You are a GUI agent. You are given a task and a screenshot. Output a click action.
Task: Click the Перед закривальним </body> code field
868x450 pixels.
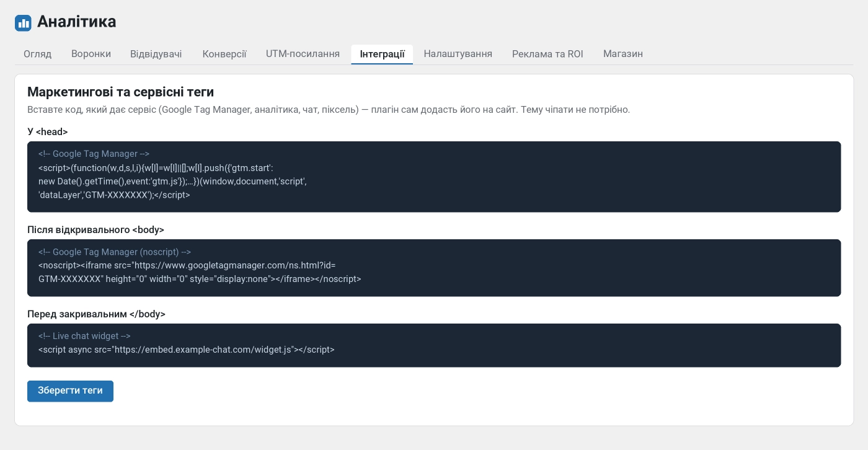tap(434, 345)
